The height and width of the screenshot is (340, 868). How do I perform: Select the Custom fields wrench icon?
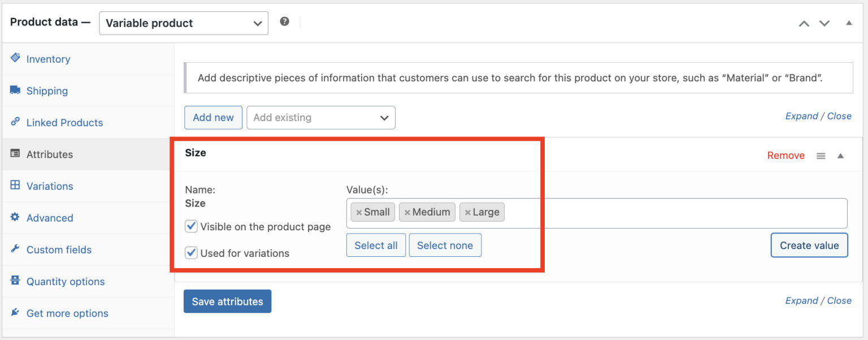pyautogui.click(x=14, y=249)
